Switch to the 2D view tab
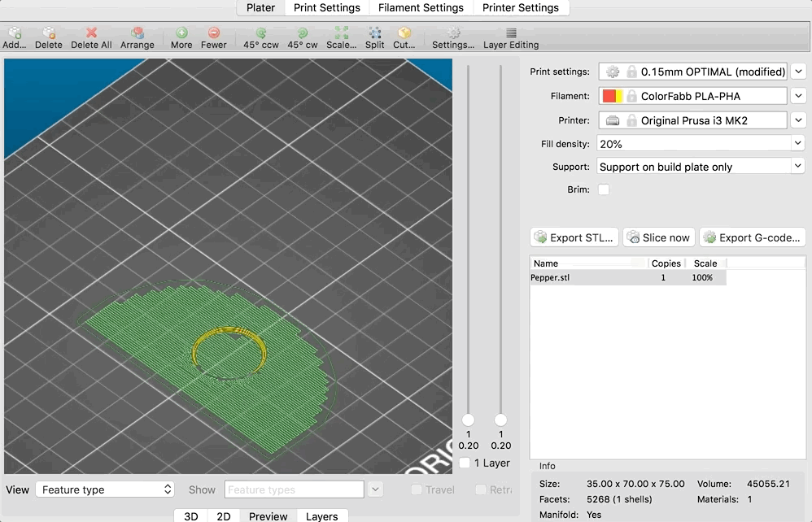 [224, 515]
